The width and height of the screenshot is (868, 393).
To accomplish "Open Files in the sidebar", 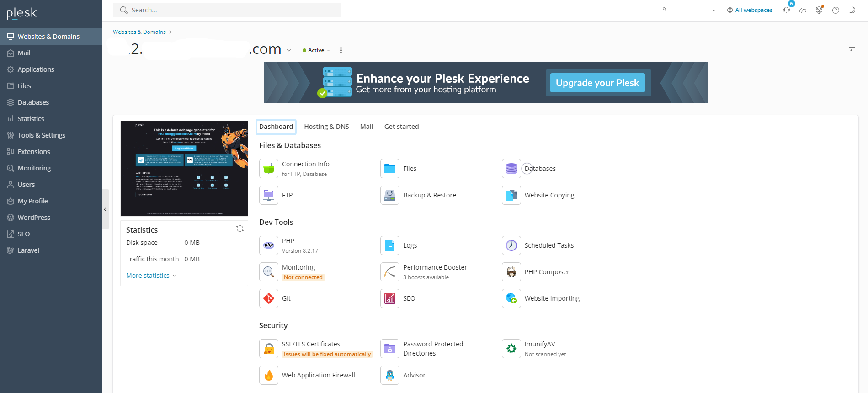I will pos(51,86).
